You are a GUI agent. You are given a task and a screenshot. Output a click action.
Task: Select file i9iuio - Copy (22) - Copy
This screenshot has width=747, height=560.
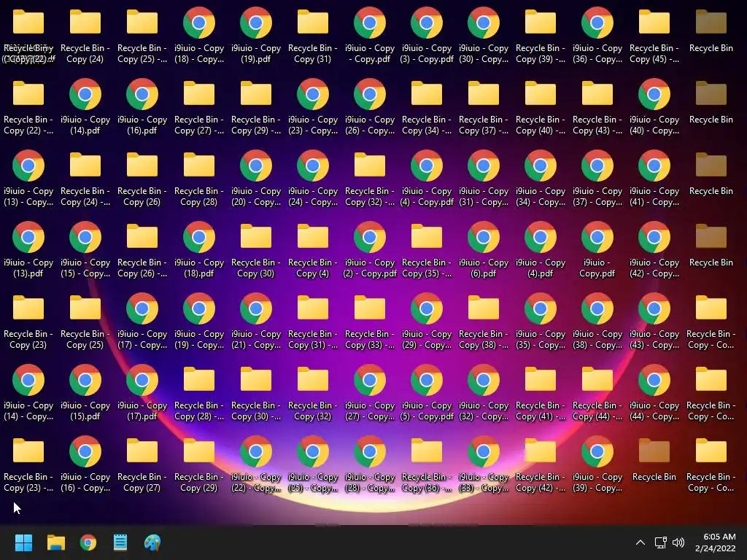(256, 464)
